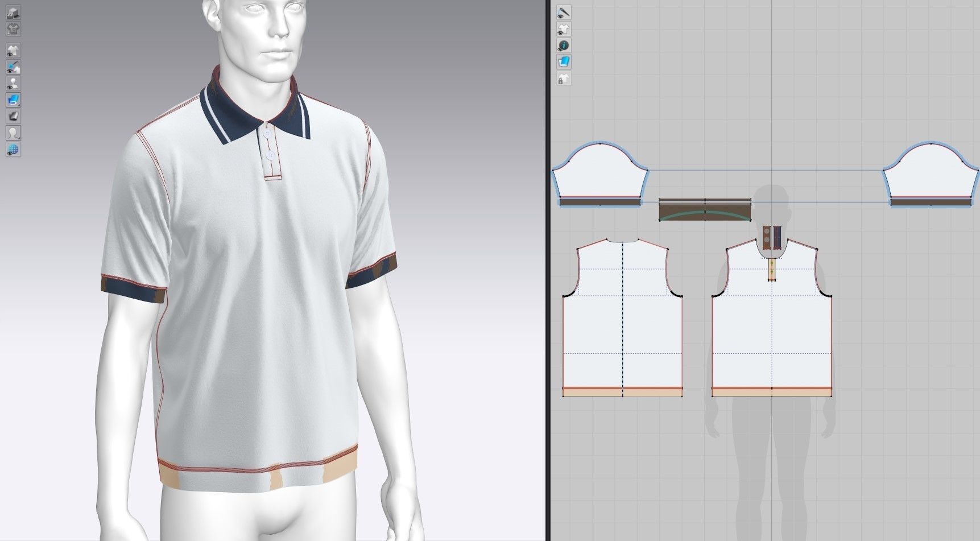Click the orange hem strip on front bodice
The width and height of the screenshot is (980, 541).
(772, 393)
